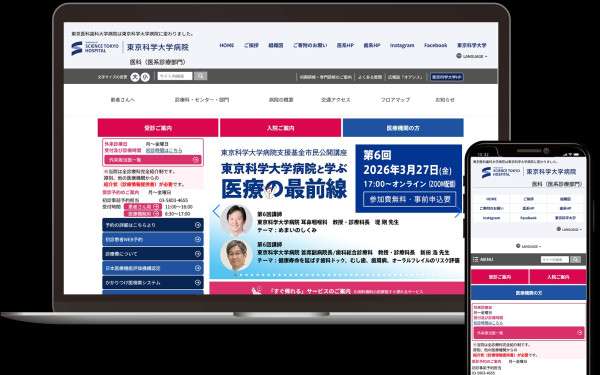Click arrow icon on 予約の詳細はこちらより row
600x375 pixels.
coord(198,225)
